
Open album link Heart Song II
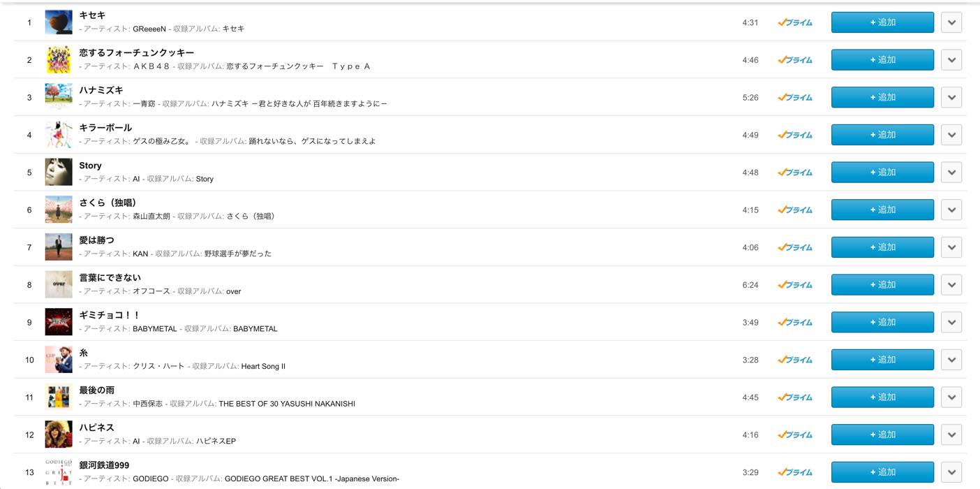tap(263, 367)
